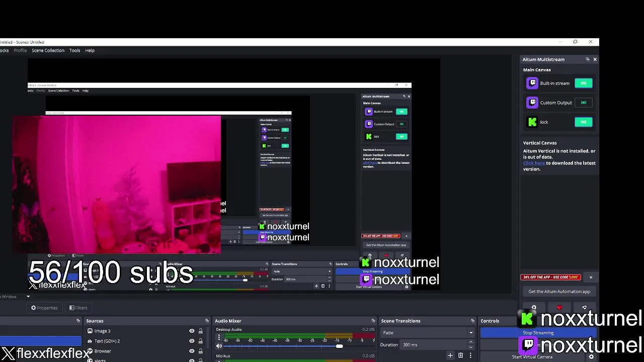Undock the Aitum Multistream panel
Image resolution: width=644 pixels, height=362 pixels.
(587, 59)
